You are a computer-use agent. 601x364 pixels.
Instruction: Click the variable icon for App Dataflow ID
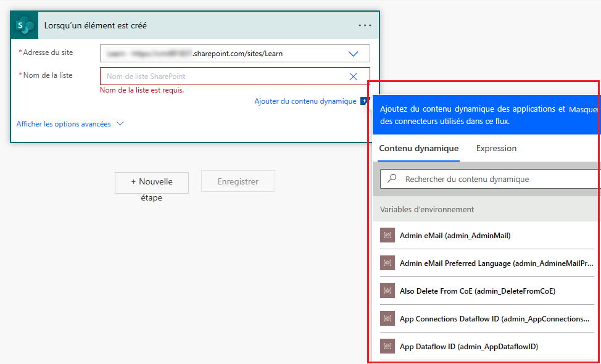coord(388,346)
